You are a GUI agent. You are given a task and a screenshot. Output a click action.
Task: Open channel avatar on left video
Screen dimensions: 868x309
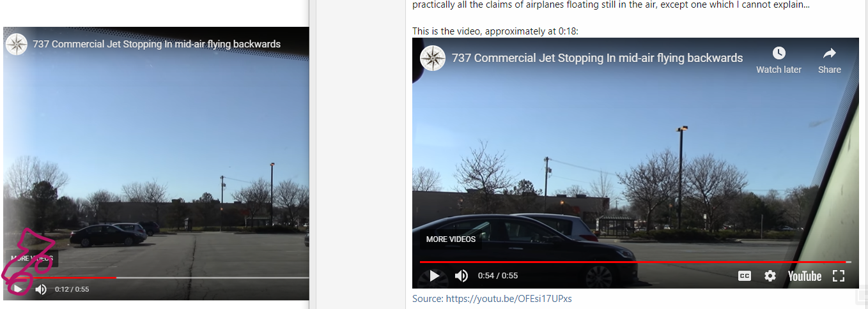[x=17, y=44]
